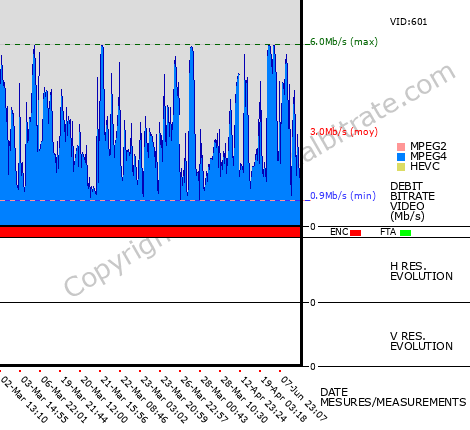Viewport: 470px width, 430px height.
Task: Click the V RES. EVOLUTION label
Action: 421,341
